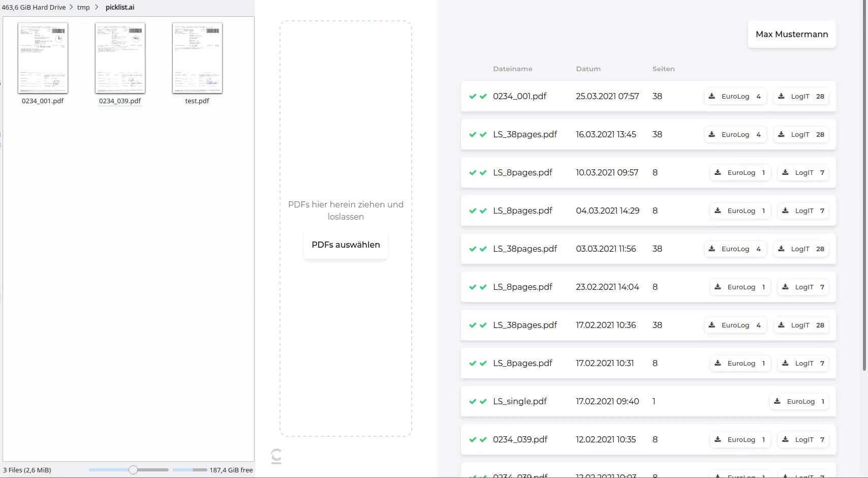Screen dimensions: 868x478
Task: Download LogIT for 0234_039.pdf dated 12.02.2021 10:35
Action: tap(803, 440)
